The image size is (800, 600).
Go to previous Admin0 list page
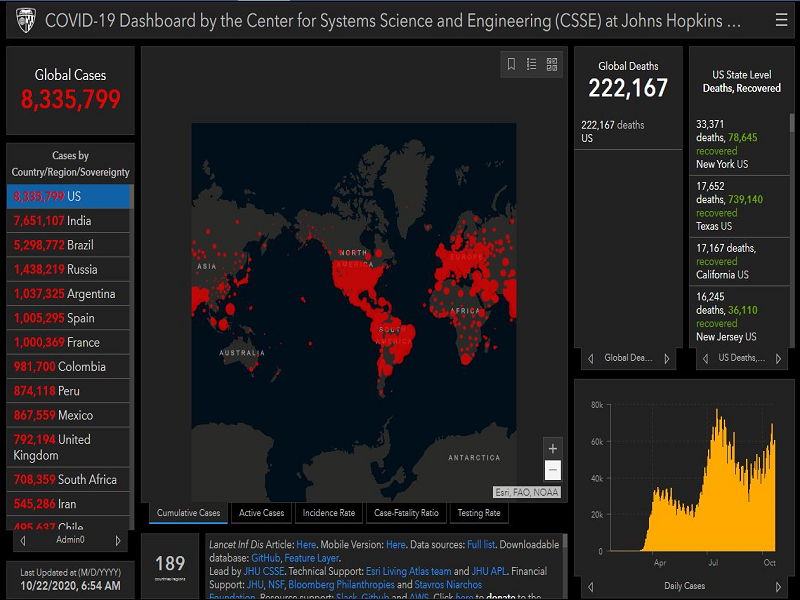coord(23,540)
